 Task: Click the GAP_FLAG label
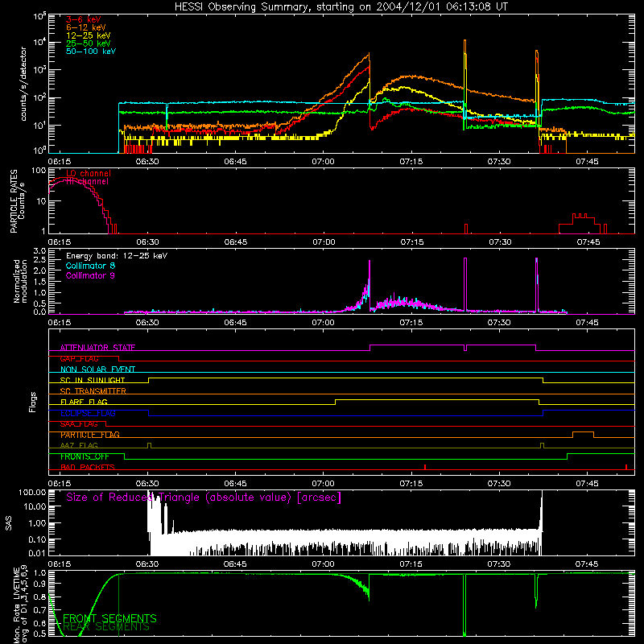click(79, 358)
